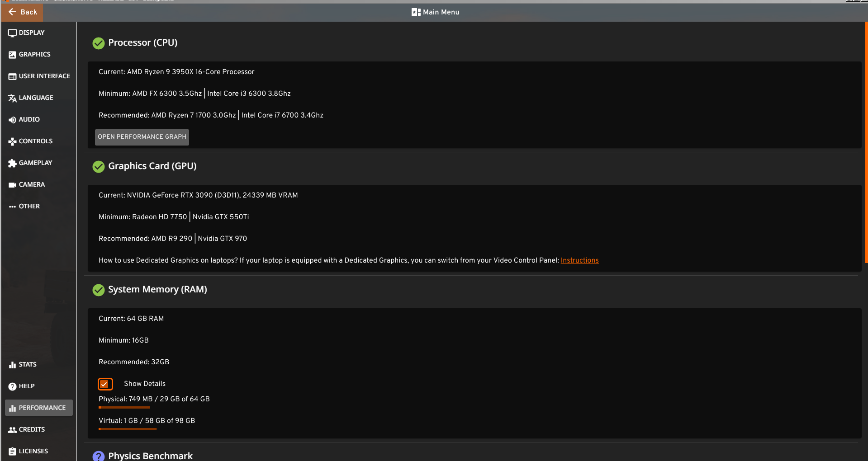Click the Camera video icon in sidebar
868x461 pixels.
point(12,185)
